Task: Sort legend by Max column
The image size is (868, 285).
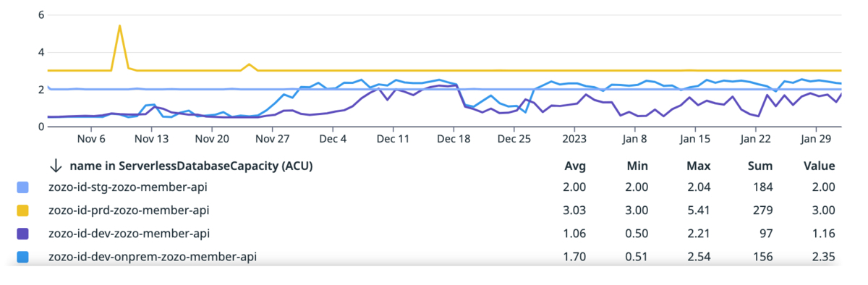Action: (x=699, y=166)
